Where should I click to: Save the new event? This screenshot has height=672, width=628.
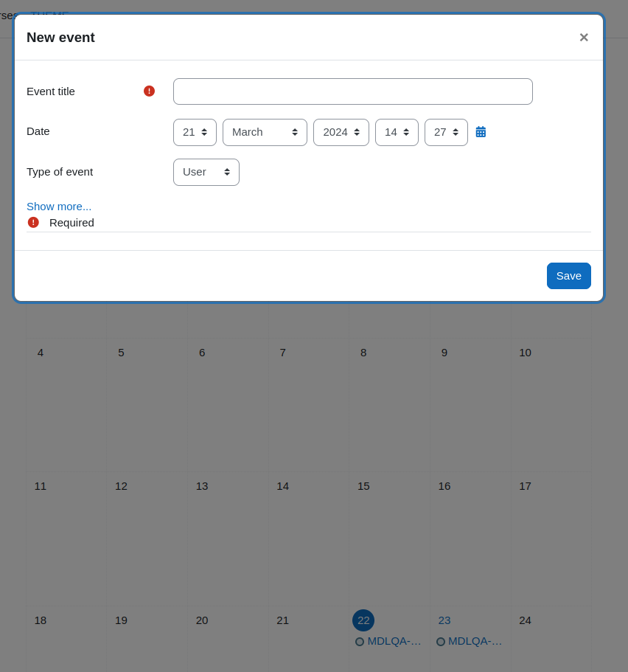[568, 276]
